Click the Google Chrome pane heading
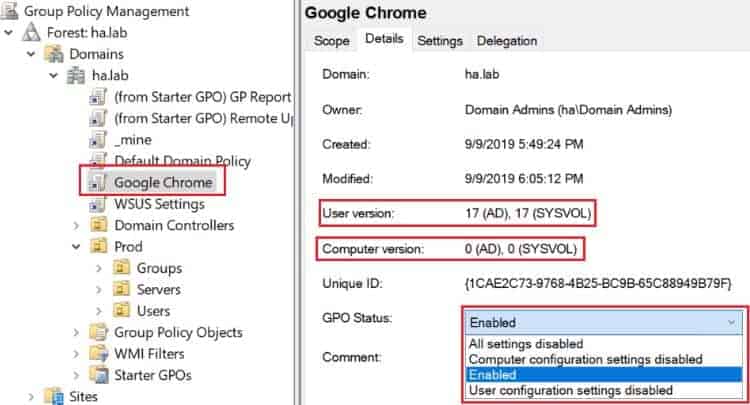Image resolution: width=750 pixels, height=405 pixels. (x=365, y=13)
